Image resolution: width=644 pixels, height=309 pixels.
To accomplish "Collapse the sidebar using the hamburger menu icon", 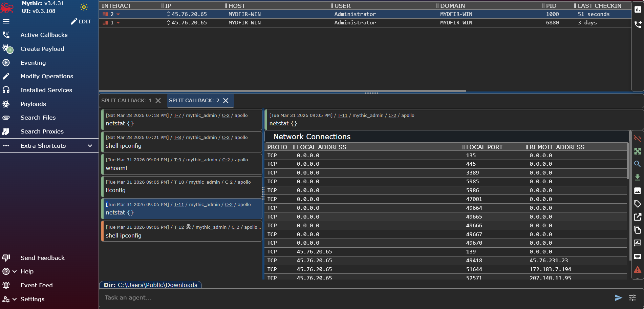I will pos(6,21).
